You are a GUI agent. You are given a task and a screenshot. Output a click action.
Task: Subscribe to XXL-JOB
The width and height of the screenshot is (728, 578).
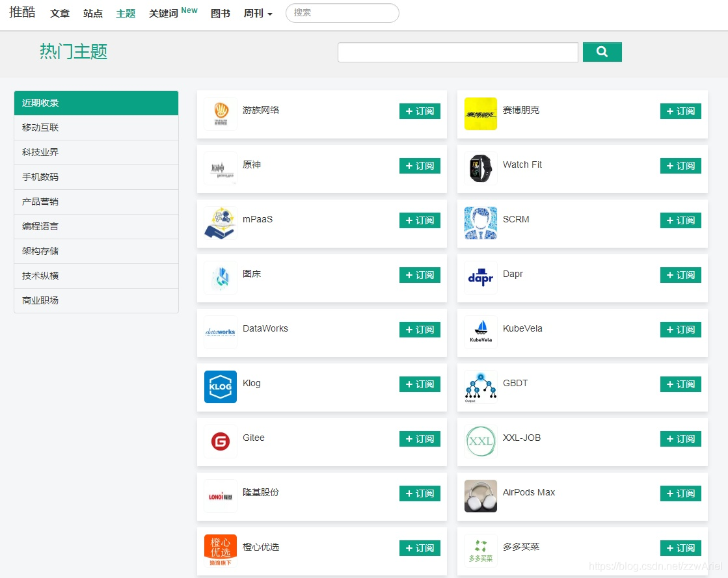tap(681, 439)
